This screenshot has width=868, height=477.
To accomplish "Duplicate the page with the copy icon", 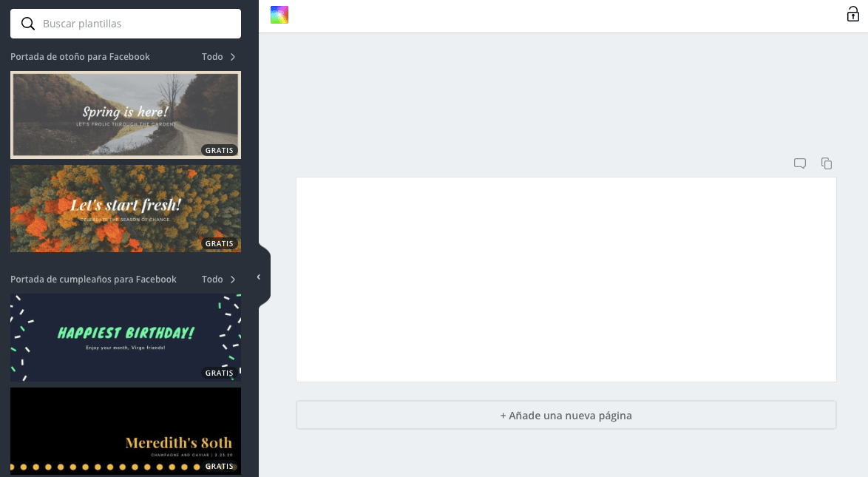I will (x=827, y=163).
